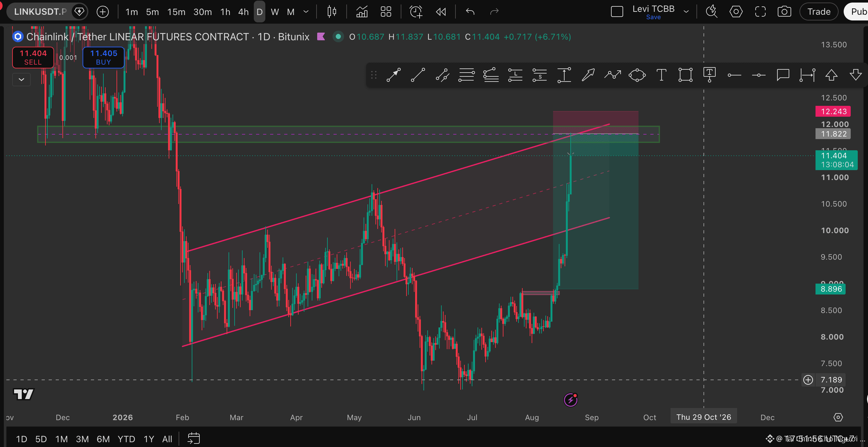This screenshot has height=447, width=868.
Task: Save the Levi TCBB layout
Action: click(x=653, y=17)
